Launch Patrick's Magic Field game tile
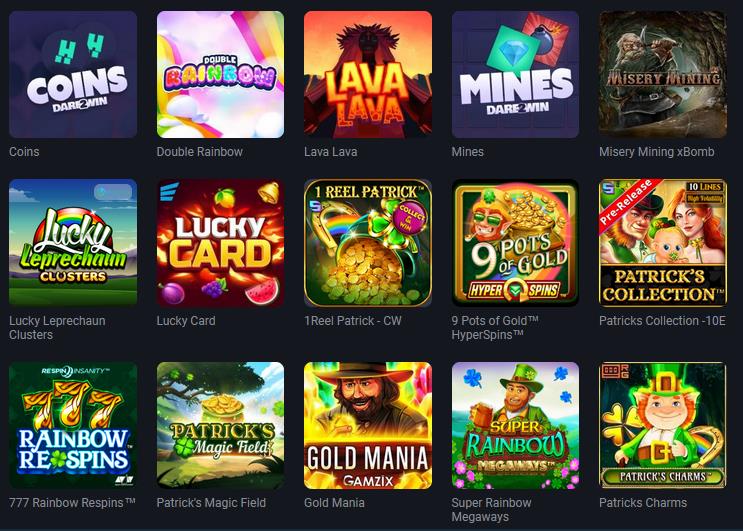This screenshot has width=743, height=531. tap(220, 425)
